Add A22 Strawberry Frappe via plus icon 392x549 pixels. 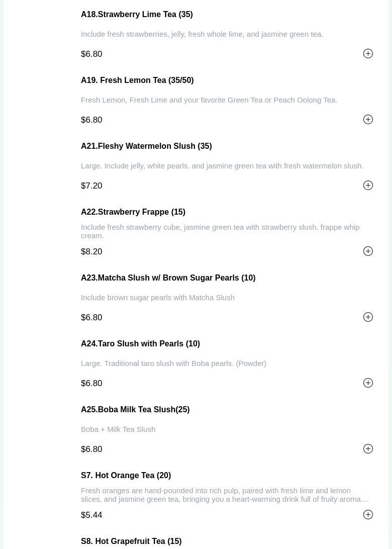click(x=368, y=251)
